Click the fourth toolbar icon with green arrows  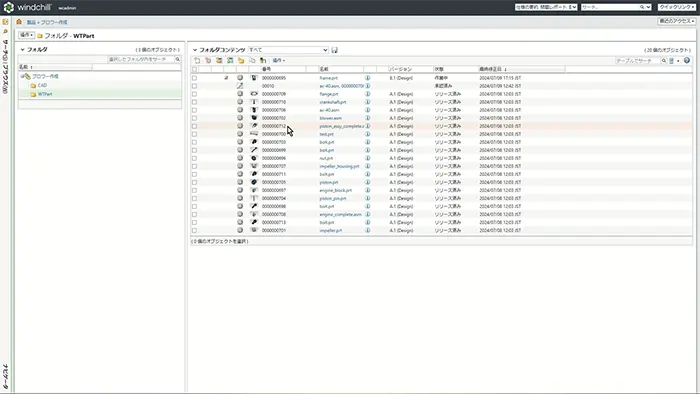(230, 60)
